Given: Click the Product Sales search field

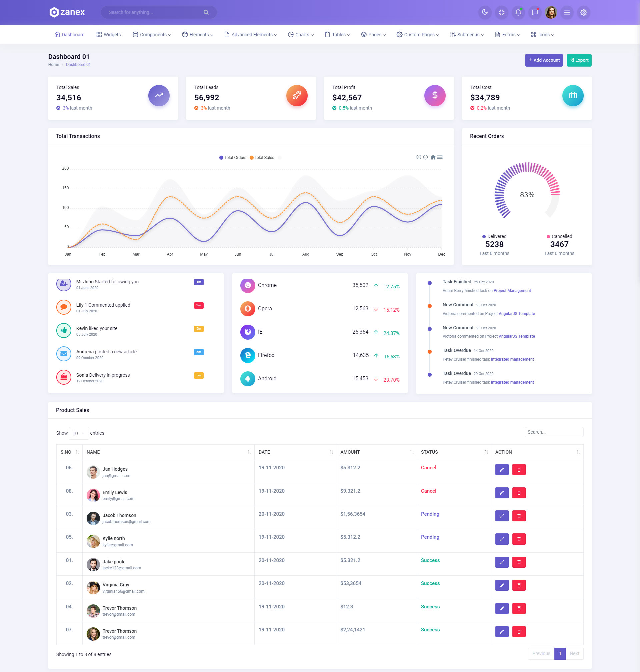Looking at the screenshot, I should pos(554,432).
